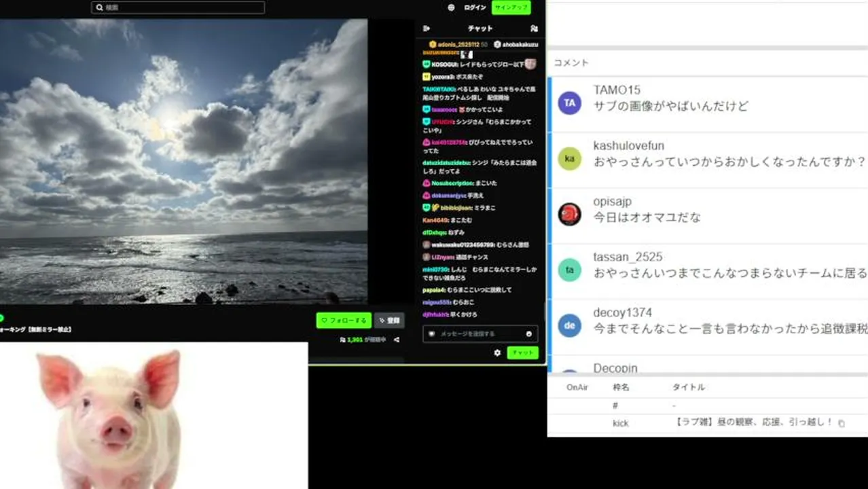This screenshot has width=868, height=489.
Task: Click the sea and clouds video player
Action: click(183, 162)
